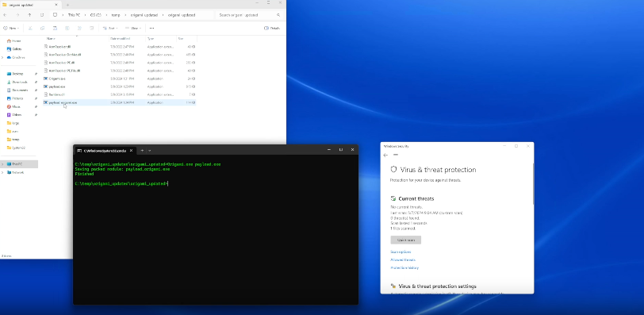Screen dimensions: 644x315
Task: Click the Share icon in Explorer toolbar
Action: coord(79,29)
